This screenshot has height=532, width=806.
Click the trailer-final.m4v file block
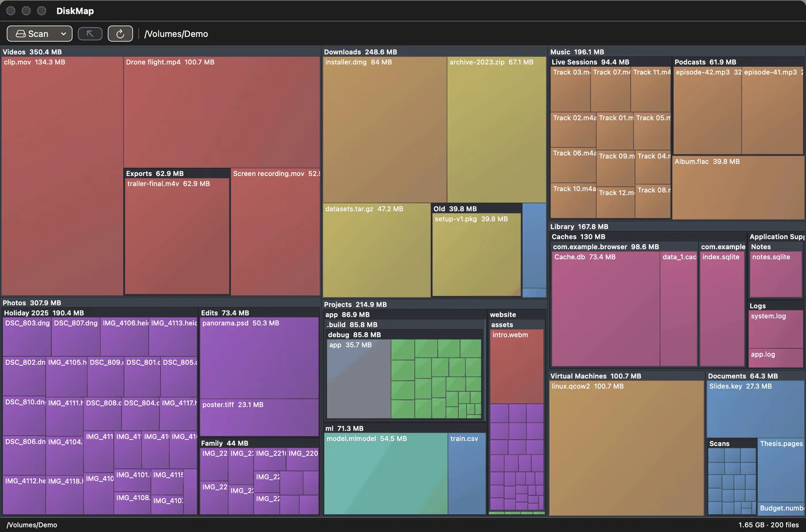177,237
